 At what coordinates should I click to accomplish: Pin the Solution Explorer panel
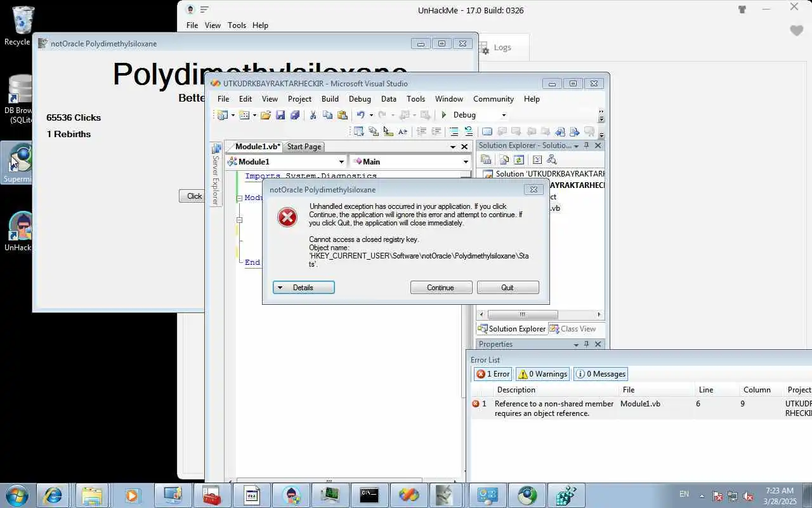tap(586, 145)
